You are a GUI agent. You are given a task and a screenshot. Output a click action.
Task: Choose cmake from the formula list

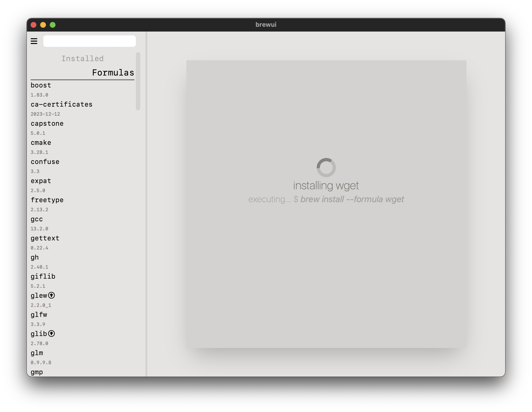(x=41, y=143)
